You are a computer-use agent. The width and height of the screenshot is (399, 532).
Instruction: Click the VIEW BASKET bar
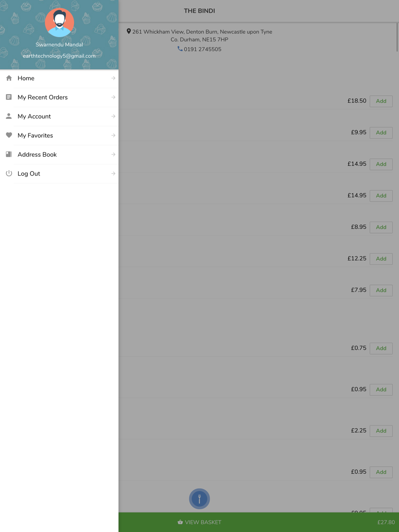point(259,522)
